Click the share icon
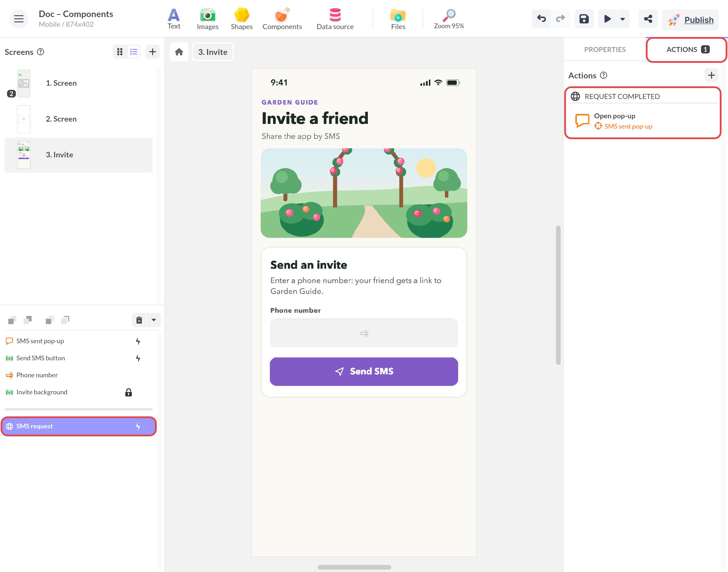Viewport: 728px width, 572px height. (x=648, y=19)
